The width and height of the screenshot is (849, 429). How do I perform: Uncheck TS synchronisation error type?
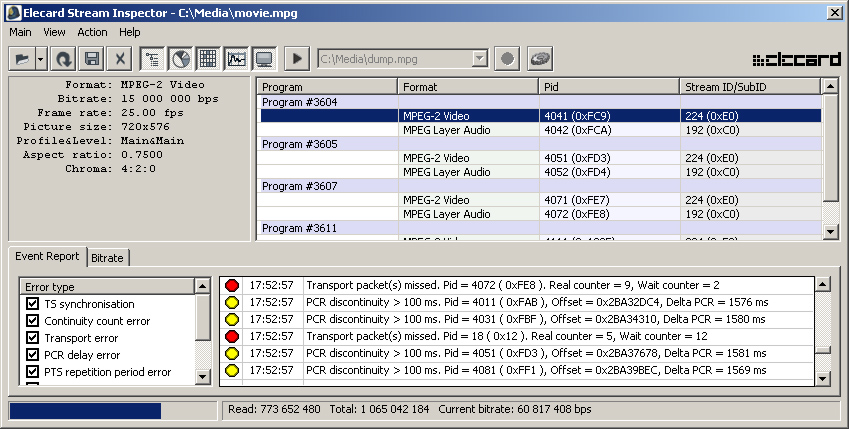pyautogui.click(x=33, y=304)
